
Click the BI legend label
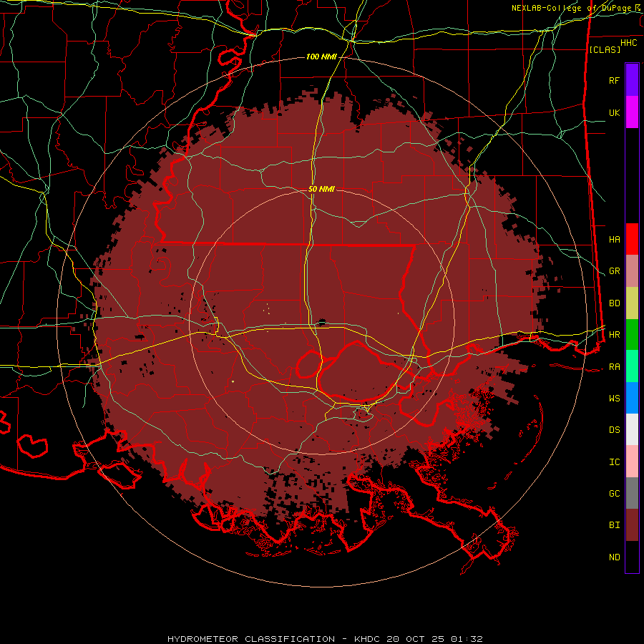pyautogui.click(x=614, y=525)
